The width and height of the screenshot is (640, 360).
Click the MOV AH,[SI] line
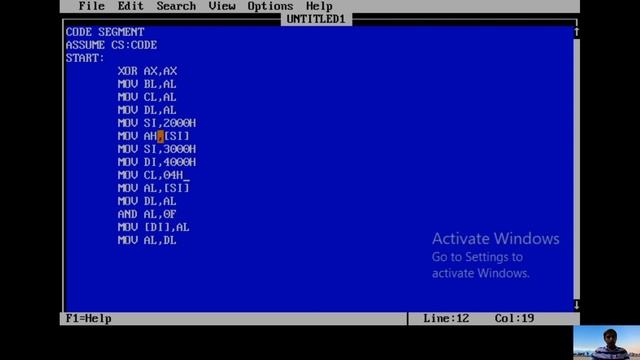click(x=153, y=136)
